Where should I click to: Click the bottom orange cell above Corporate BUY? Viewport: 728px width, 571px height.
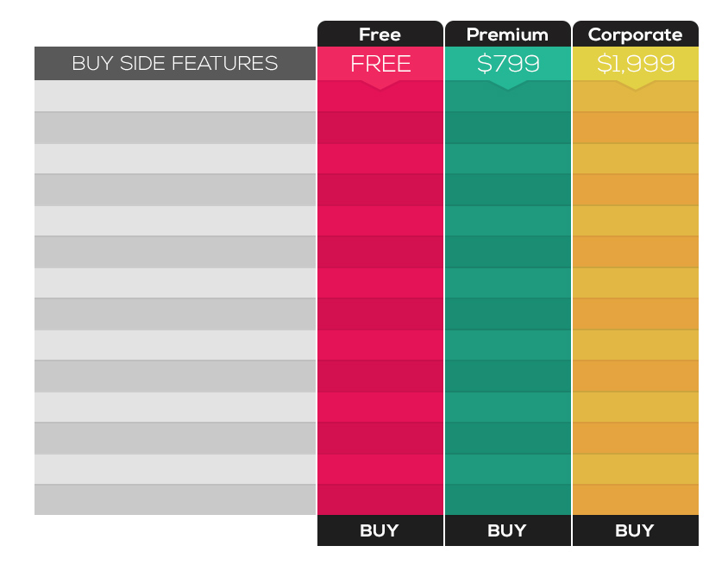point(635,499)
